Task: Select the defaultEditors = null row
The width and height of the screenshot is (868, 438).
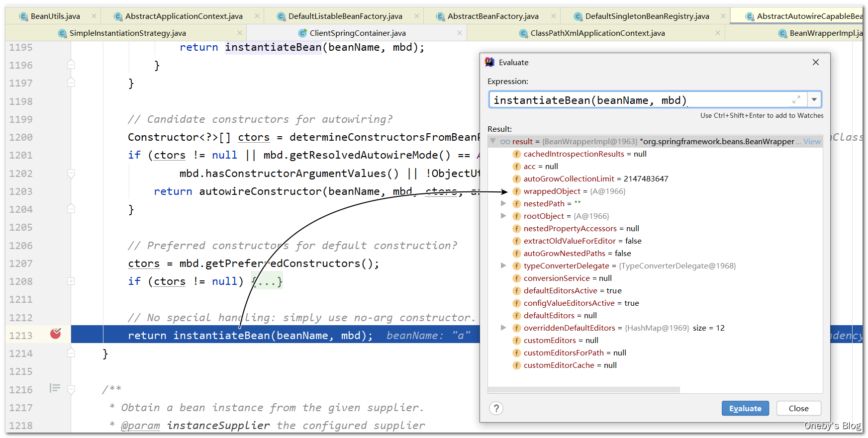Action: [x=655, y=315]
